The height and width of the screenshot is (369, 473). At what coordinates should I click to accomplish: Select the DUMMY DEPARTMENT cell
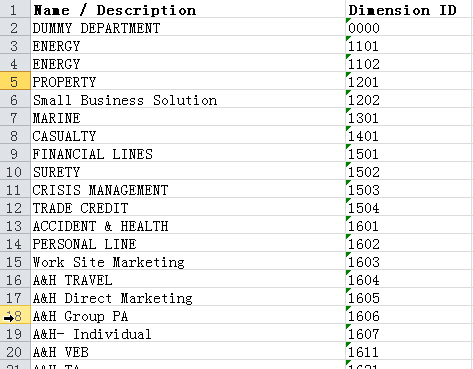pos(188,28)
